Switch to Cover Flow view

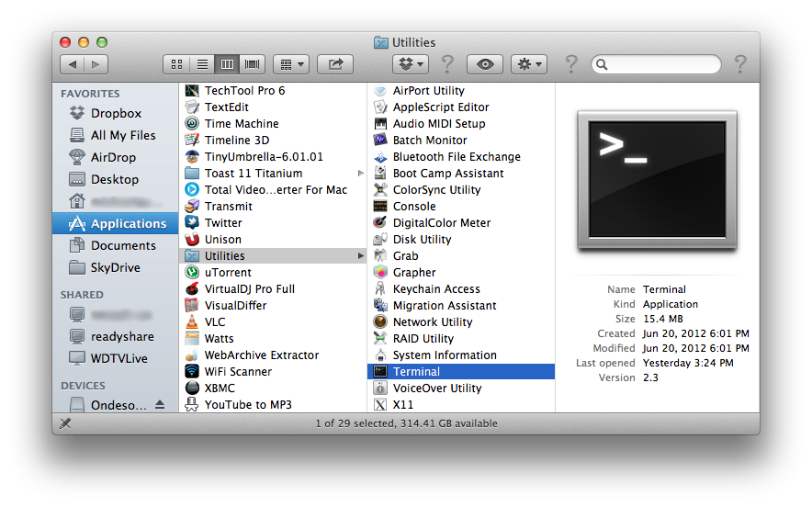click(x=252, y=64)
